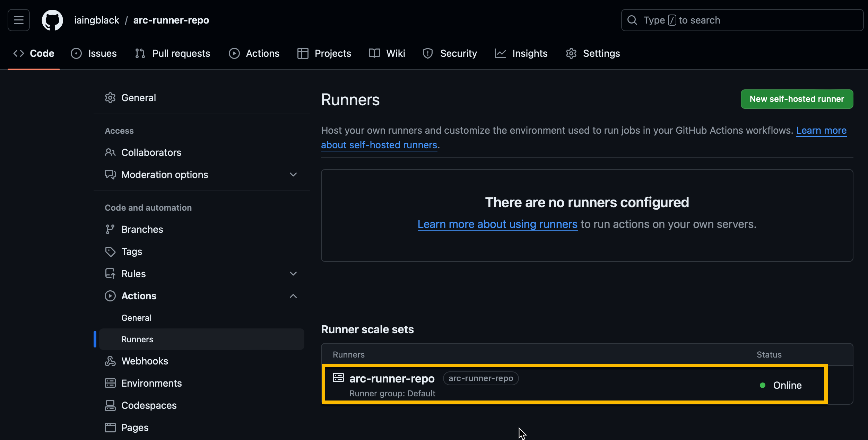Click New self-hosted runner button
Viewport: 868px width, 440px height.
coord(797,99)
